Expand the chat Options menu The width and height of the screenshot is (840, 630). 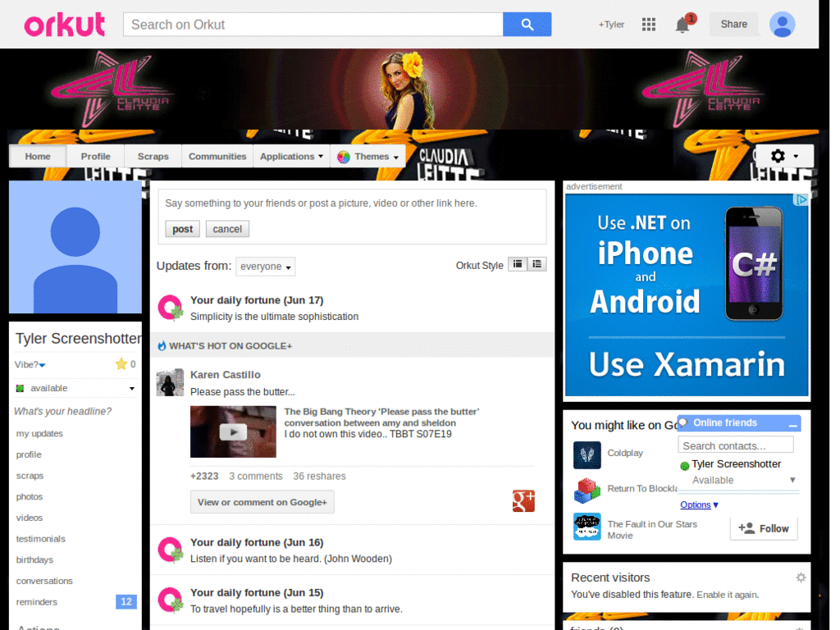[x=699, y=504]
